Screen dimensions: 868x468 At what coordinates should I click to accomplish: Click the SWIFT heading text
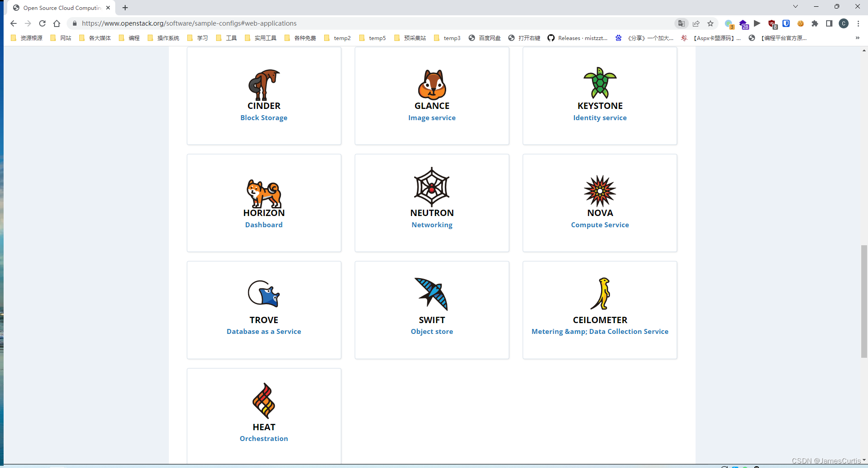432,320
